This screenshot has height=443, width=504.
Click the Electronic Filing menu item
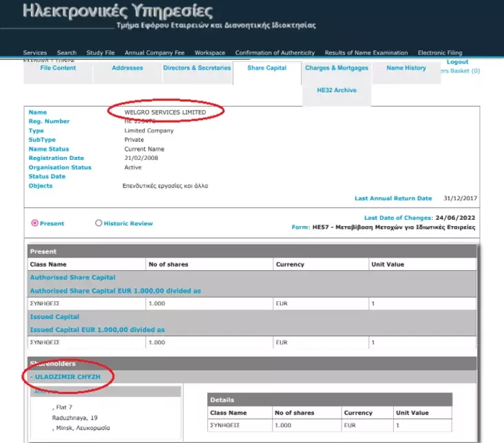click(440, 53)
